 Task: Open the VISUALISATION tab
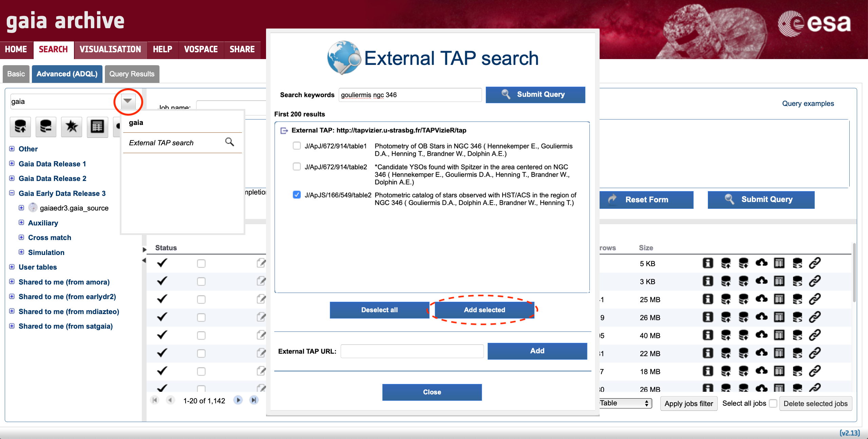(x=110, y=50)
